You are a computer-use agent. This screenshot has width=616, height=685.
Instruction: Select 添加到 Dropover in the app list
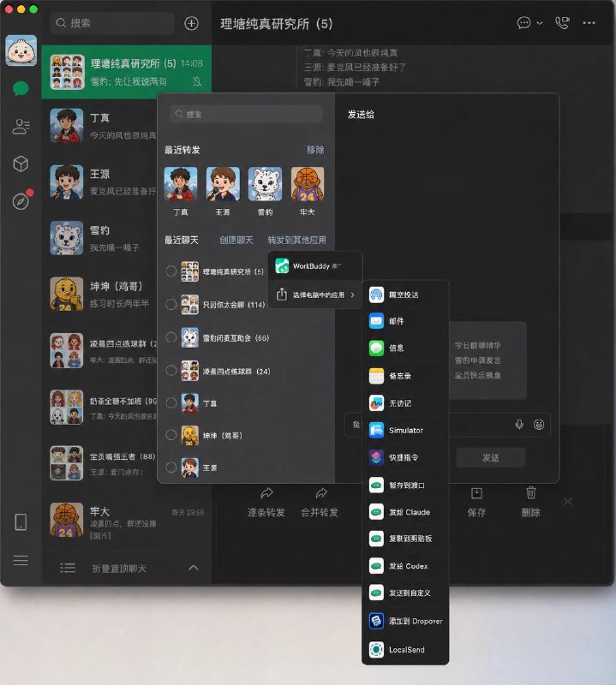(x=405, y=621)
